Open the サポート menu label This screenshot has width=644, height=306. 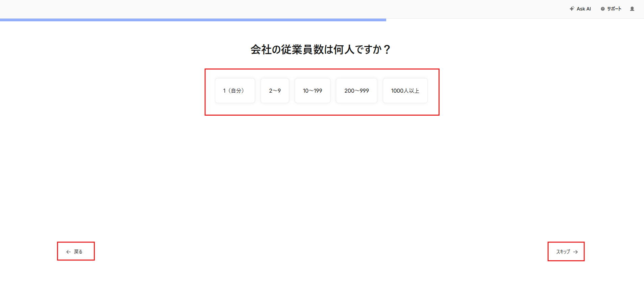[614, 9]
